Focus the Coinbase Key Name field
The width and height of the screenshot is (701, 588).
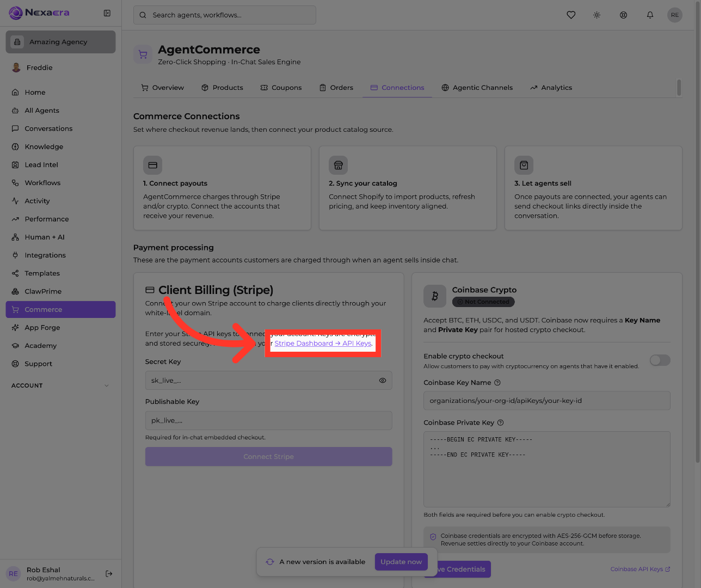tap(546, 401)
